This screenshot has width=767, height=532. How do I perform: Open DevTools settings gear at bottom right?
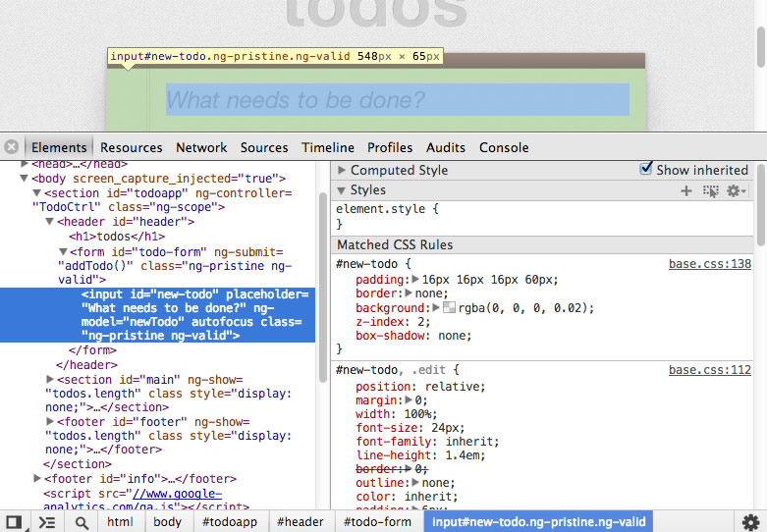pyautogui.click(x=750, y=522)
